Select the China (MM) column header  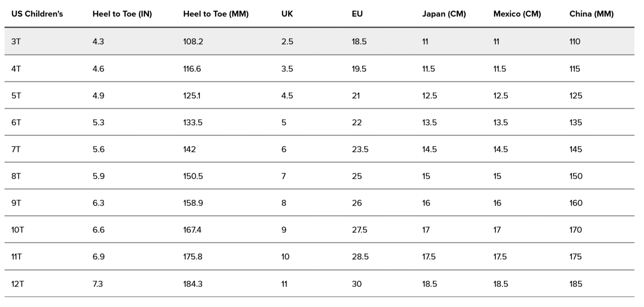pos(591,14)
